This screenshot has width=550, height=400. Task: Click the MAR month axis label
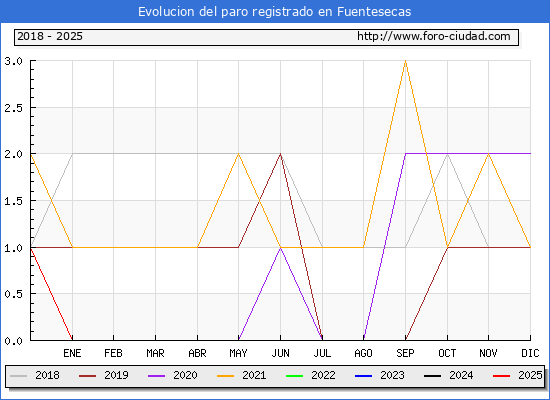coord(155,353)
